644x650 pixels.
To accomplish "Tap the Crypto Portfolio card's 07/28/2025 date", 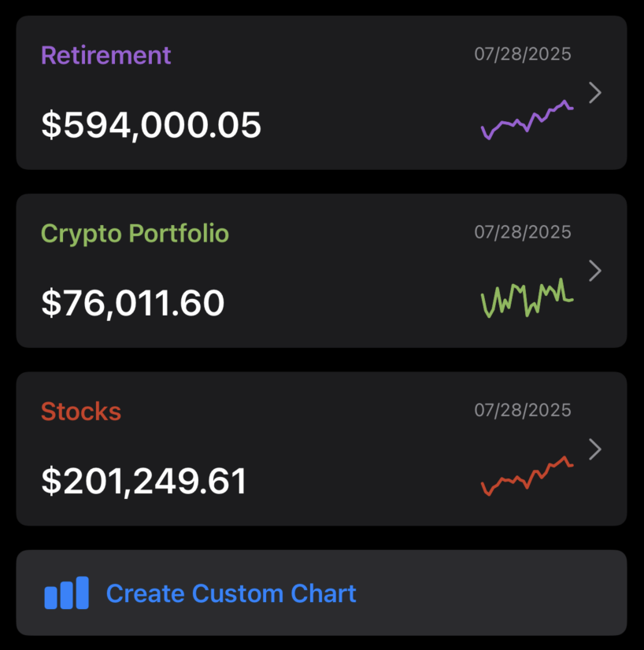I will 523,232.
